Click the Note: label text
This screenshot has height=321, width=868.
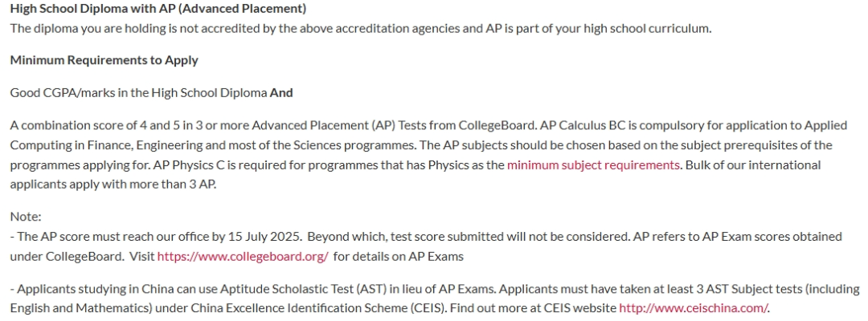point(26,217)
